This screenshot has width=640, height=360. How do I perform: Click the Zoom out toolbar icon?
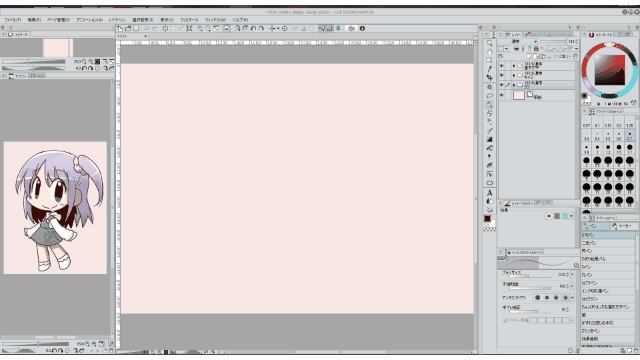click(x=208, y=29)
